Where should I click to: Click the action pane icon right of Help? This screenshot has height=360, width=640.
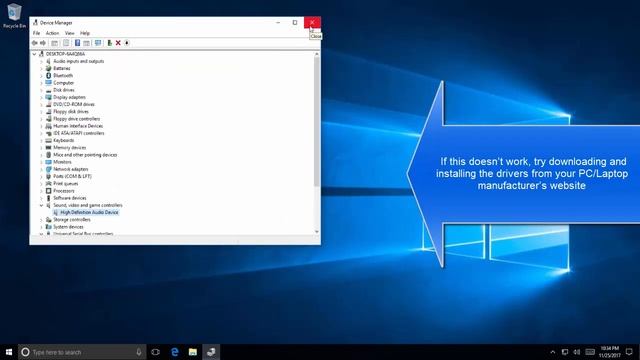(87, 43)
